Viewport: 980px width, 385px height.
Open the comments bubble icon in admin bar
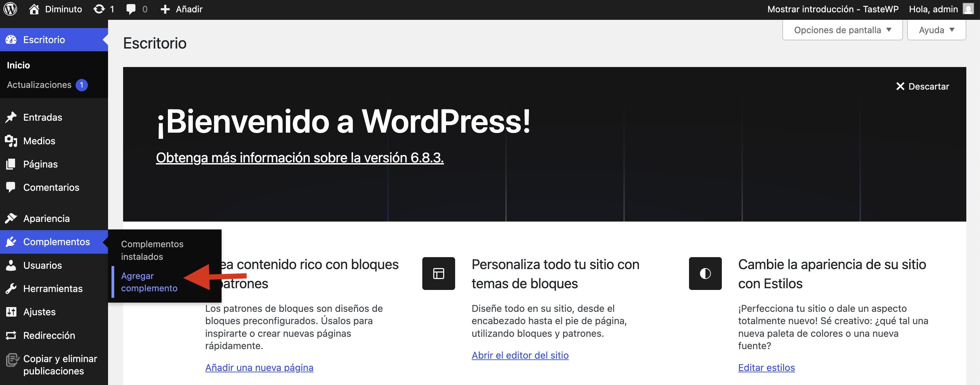[131, 9]
